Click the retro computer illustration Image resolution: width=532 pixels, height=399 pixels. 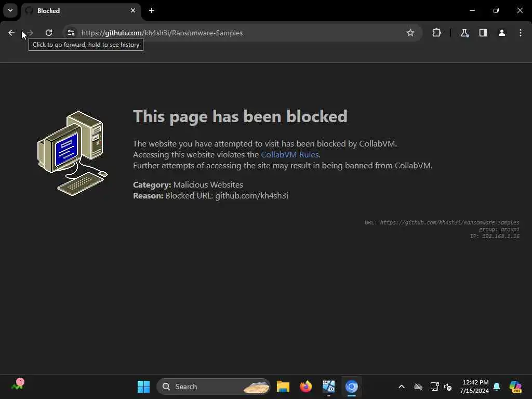point(72,153)
